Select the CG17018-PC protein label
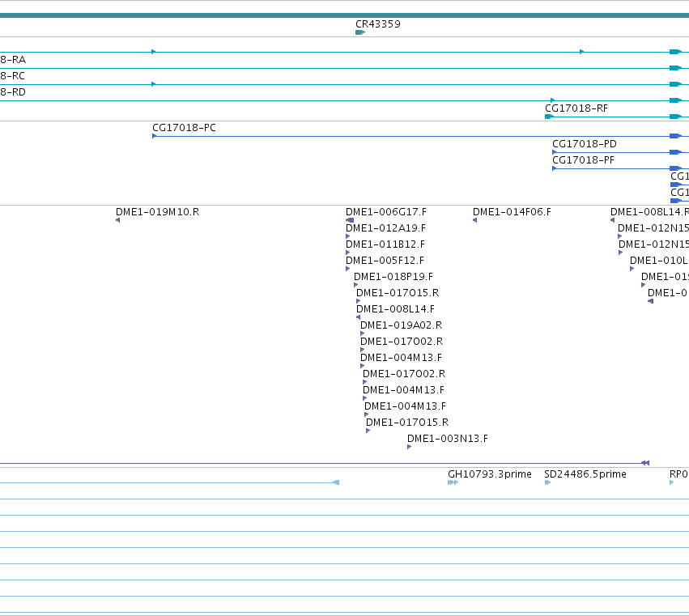 click(184, 128)
